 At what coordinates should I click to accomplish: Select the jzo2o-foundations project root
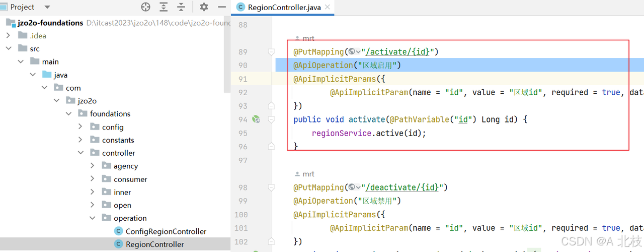coord(50,23)
